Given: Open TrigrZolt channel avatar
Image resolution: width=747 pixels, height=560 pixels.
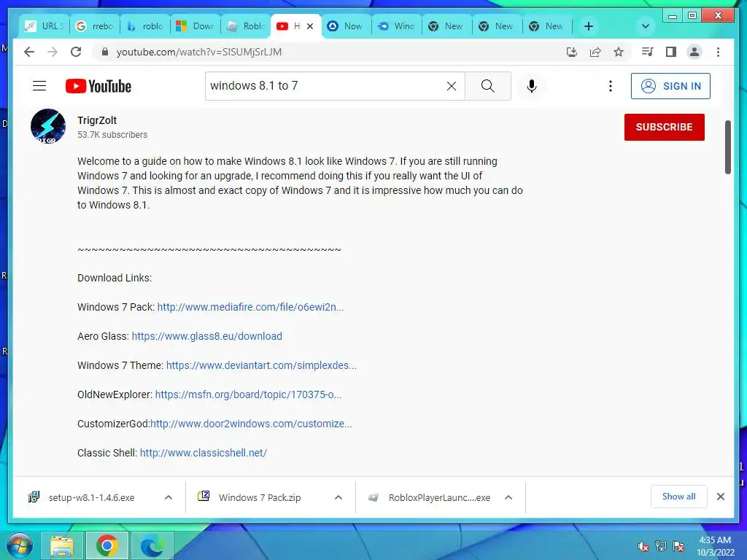Looking at the screenshot, I should coord(48,126).
